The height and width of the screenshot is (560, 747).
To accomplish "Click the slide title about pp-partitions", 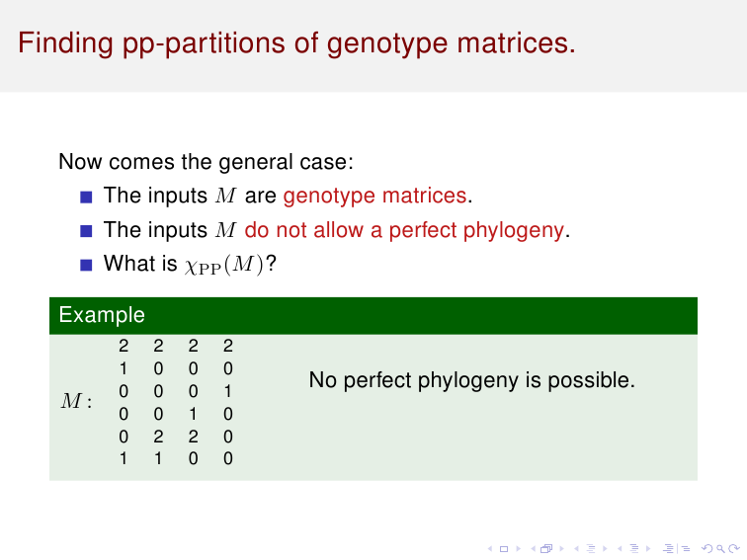I will (296, 42).
